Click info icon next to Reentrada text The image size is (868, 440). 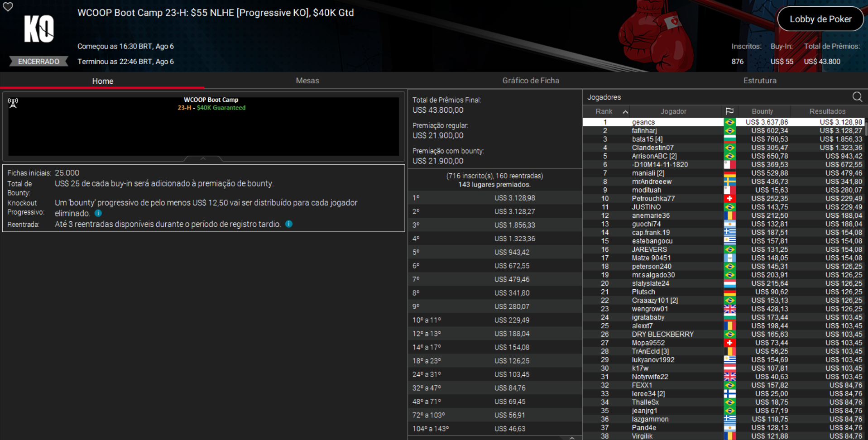coord(289,224)
